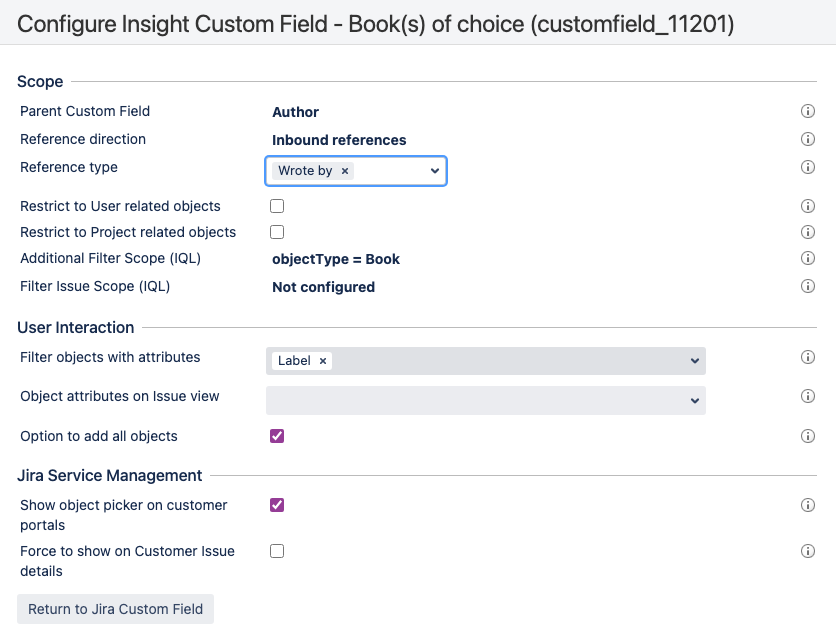Viewport: 836px width, 626px height.
Task: Click info icon for Parent Custom Field
Action: 808,111
